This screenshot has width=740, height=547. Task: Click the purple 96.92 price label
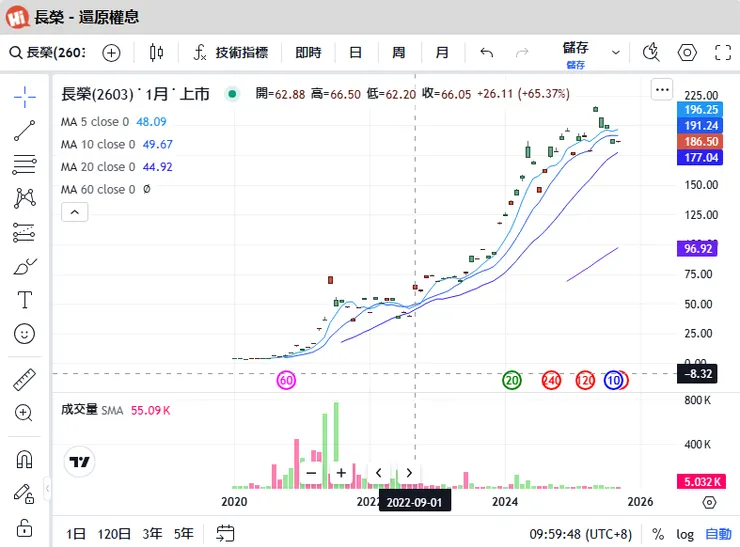tap(698, 248)
